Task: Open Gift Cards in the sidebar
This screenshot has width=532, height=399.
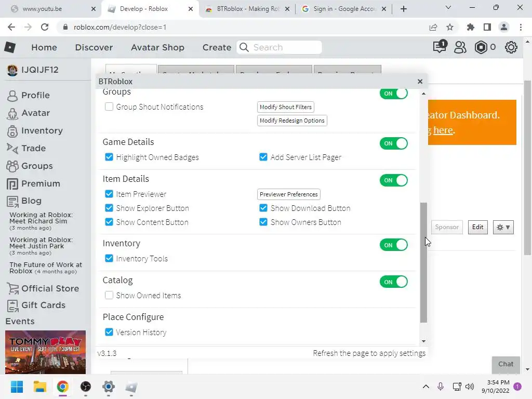Action: (x=43, y=305)
